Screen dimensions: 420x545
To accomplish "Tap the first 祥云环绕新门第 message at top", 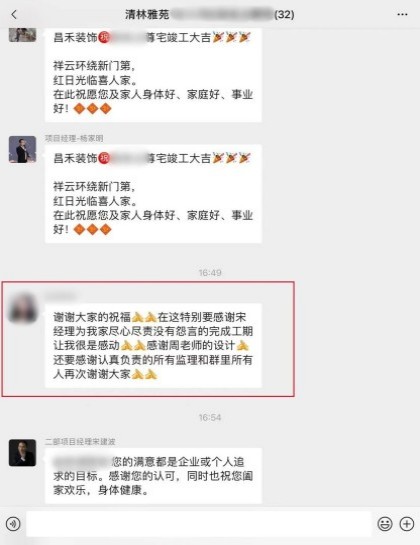I will tap(153, 75).
